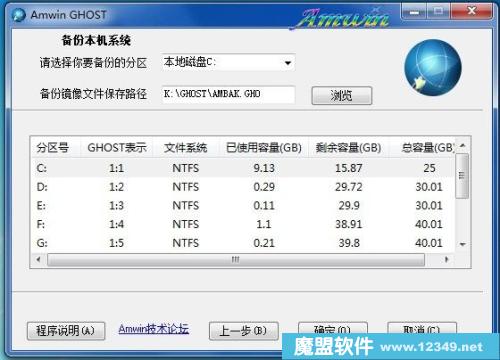The width and height of the screenshot is (500, 360).
Task: Click the horizontal scroll right arrow
Action: (447, 259)
